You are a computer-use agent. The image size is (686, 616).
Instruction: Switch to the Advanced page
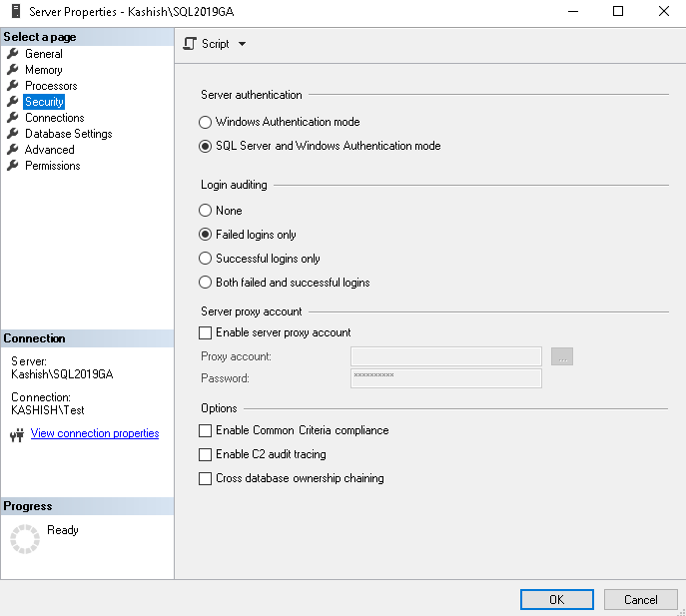[49, 150]
